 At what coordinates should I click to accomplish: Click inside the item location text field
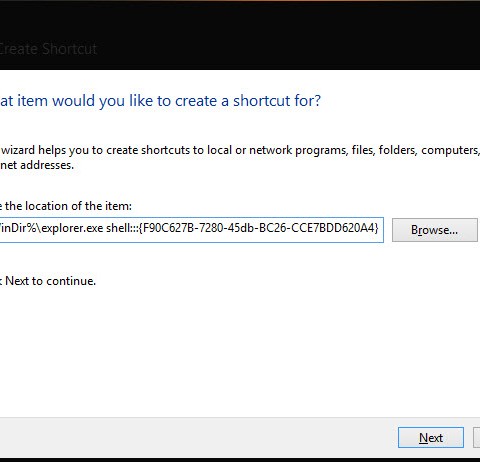pos(192,230)
